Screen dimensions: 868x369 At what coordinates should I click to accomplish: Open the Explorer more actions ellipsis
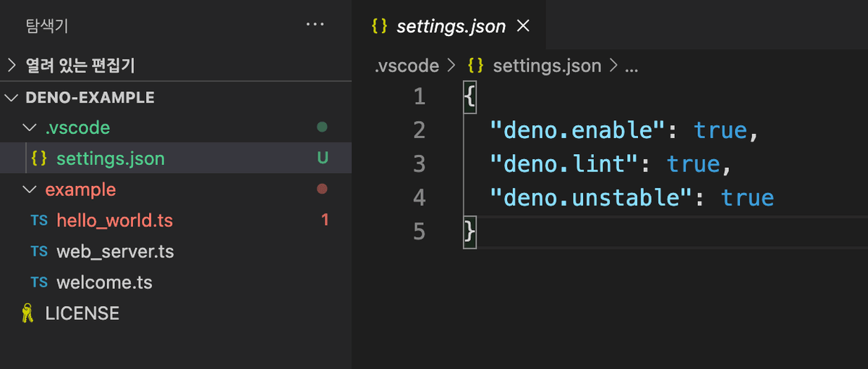pos(315,25)
